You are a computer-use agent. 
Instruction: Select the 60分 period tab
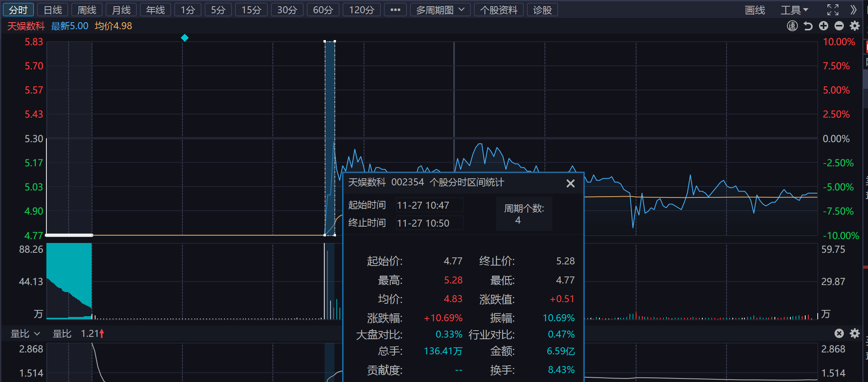click(323, 10)
